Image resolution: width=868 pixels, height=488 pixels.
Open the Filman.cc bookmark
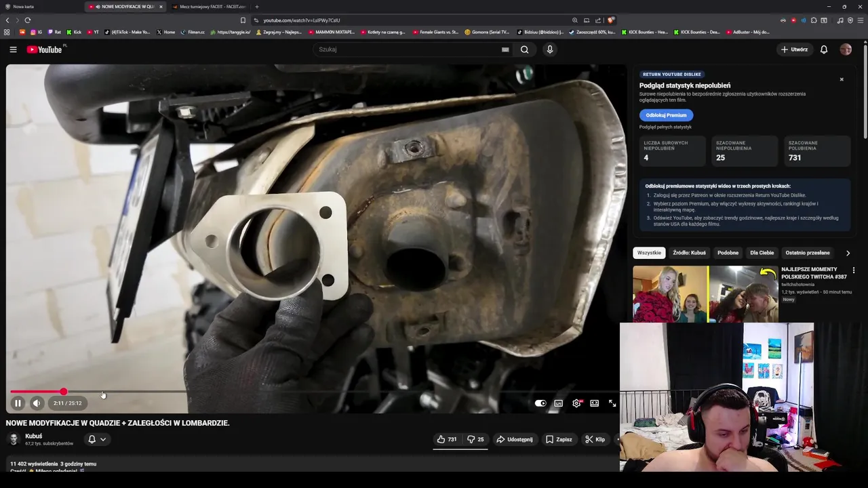coord(193,32)
